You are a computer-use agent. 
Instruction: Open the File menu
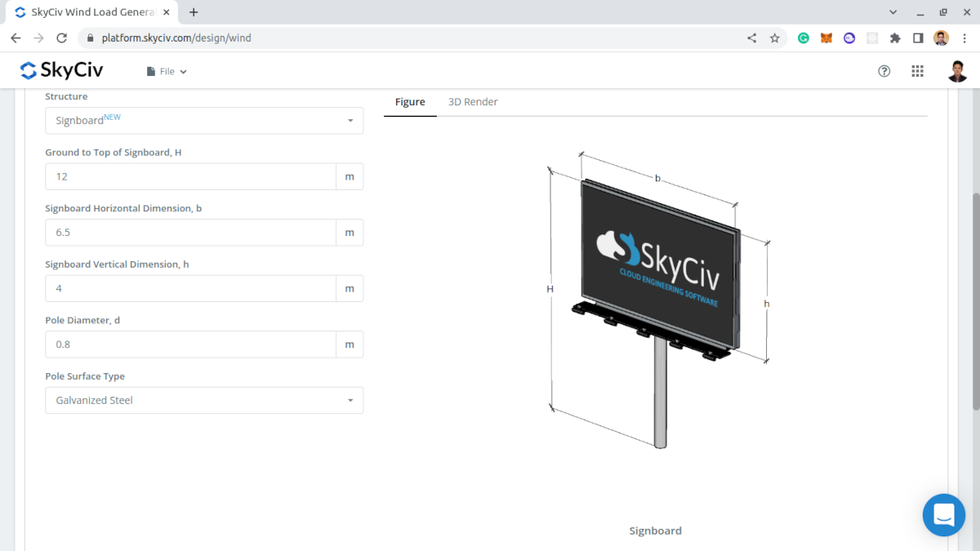tap(167, 71)
